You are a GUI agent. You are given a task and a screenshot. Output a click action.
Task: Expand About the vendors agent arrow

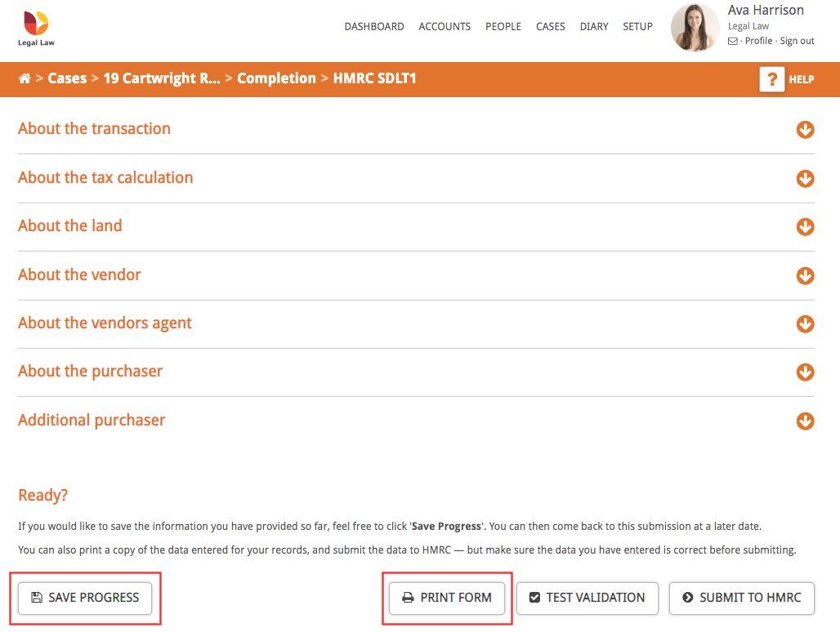[805, 324]
